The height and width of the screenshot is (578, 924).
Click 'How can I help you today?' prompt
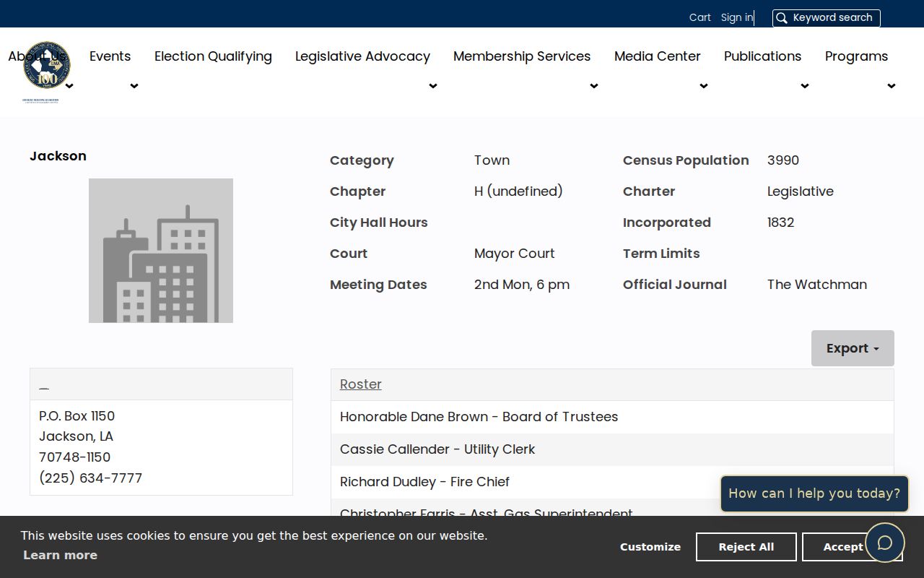[814, 493]
